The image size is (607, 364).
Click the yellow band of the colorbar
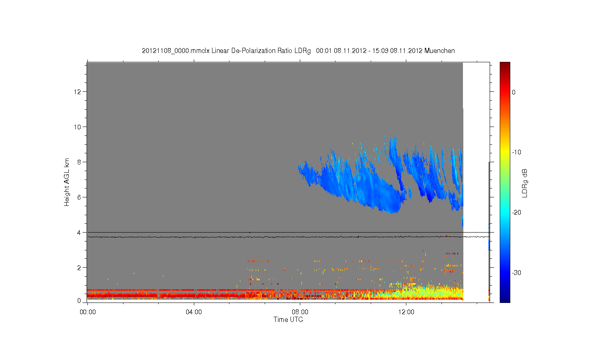pos(505,152)
